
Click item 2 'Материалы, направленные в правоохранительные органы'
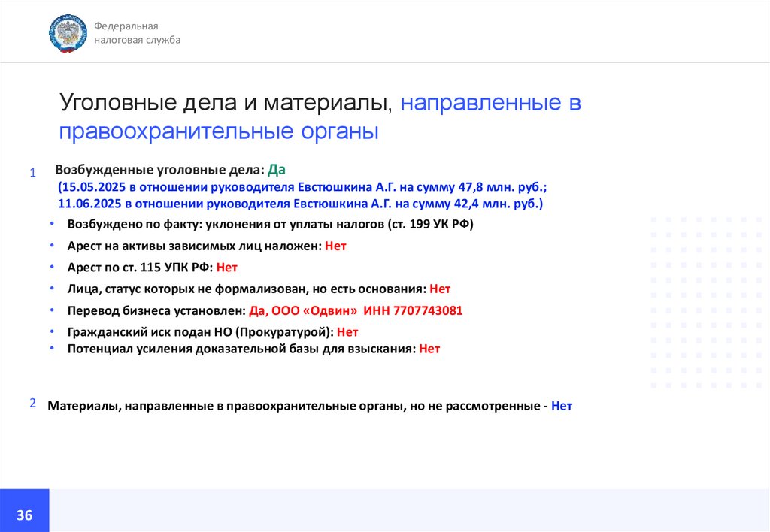point(309,406)
